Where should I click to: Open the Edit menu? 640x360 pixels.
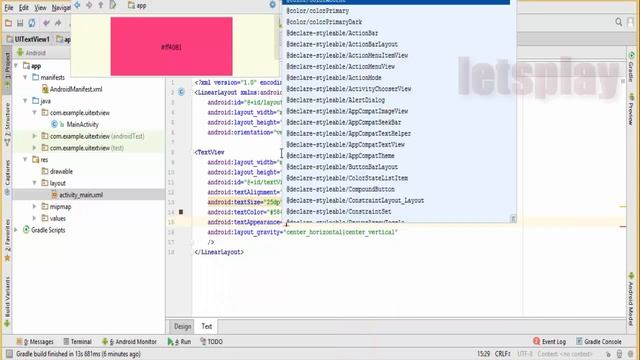pyautogui.click(x=24, y=7)
